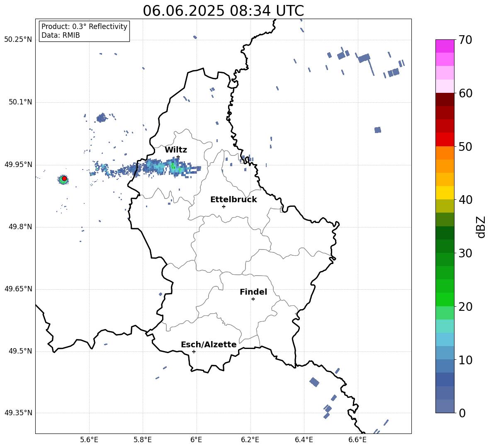Viewport: 491px width, 448px height.
Task: Click the Wiltz city label
Action: point(176,150)
